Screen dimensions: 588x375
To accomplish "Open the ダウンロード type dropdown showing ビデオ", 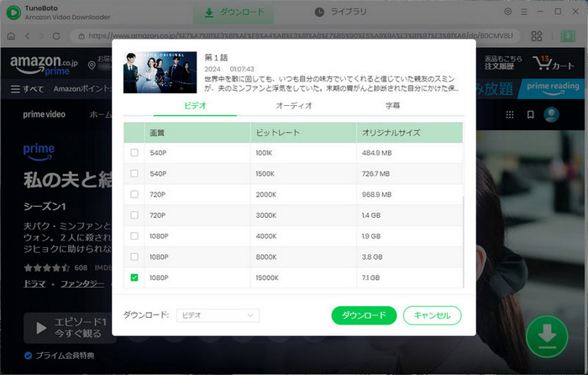I will (218, 315).
